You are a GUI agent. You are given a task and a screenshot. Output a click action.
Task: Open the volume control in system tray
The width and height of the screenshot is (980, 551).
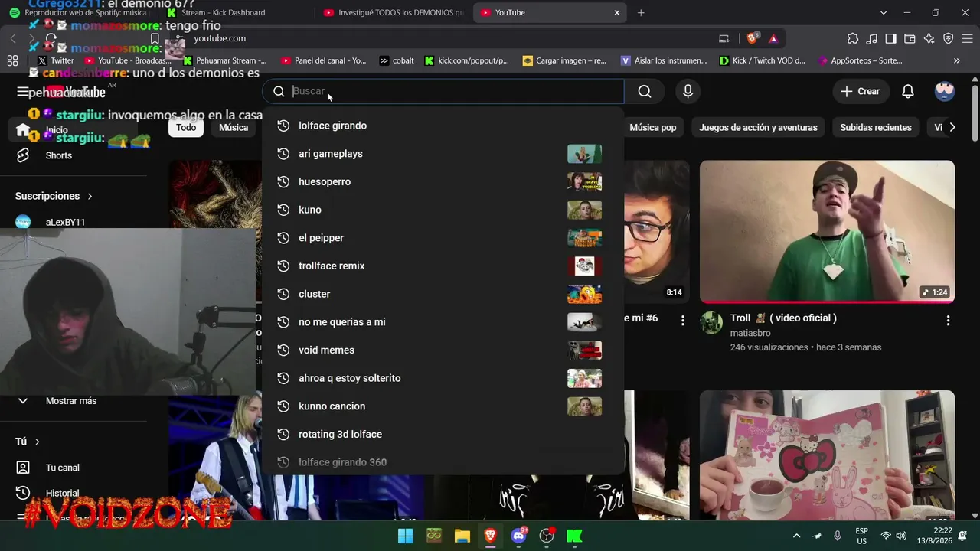[902, 536]
